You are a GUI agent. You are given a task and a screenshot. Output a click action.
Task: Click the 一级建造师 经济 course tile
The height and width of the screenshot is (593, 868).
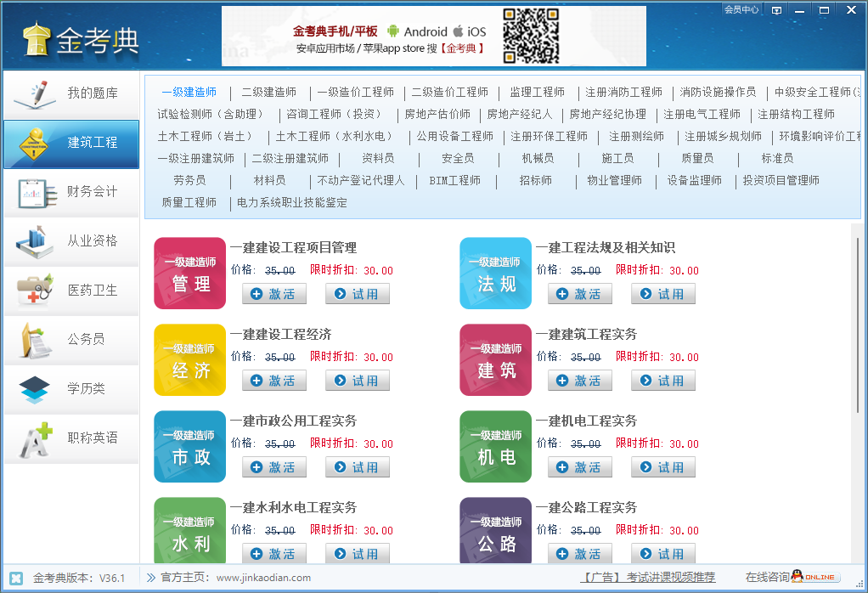tap(190, 360)
